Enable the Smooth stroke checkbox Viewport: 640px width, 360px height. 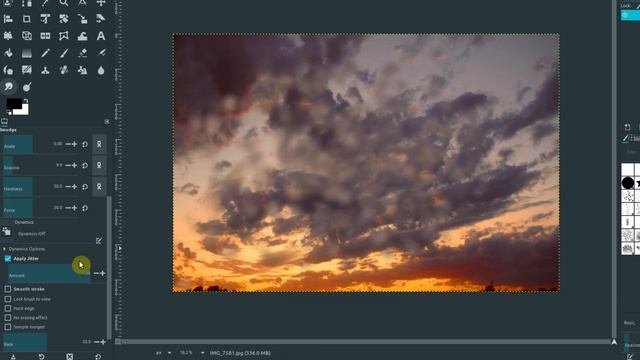[8, 289]
